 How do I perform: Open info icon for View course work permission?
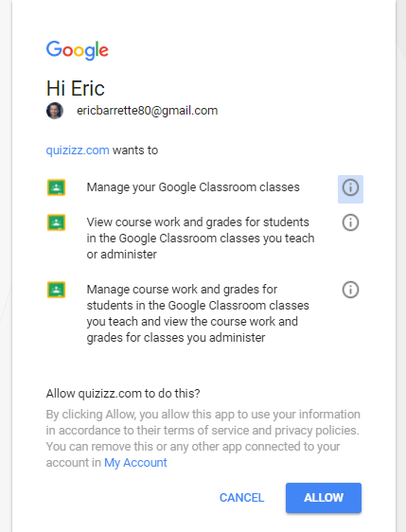350,222
